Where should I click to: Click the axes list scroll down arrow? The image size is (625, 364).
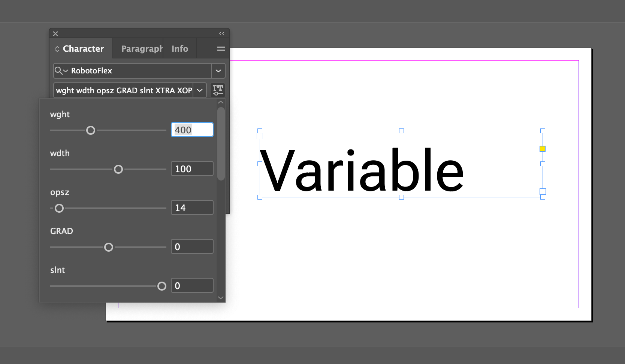[x=221, y=298]
